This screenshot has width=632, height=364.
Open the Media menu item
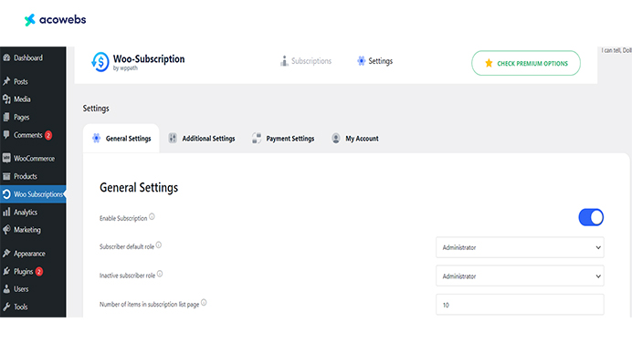click(x=33, y=99)
